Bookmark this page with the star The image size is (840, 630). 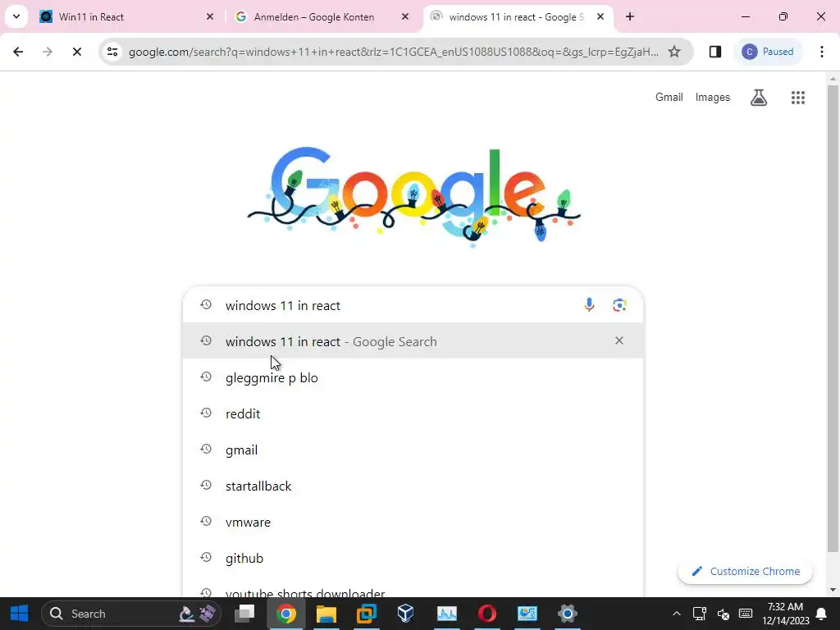pos(674,52)
